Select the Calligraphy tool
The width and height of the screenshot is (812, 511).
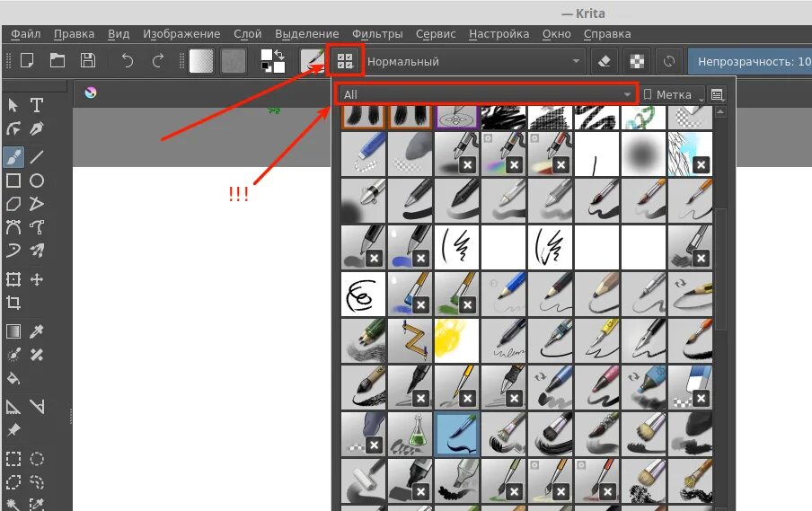pyautogui.click(x=36, y=128)
